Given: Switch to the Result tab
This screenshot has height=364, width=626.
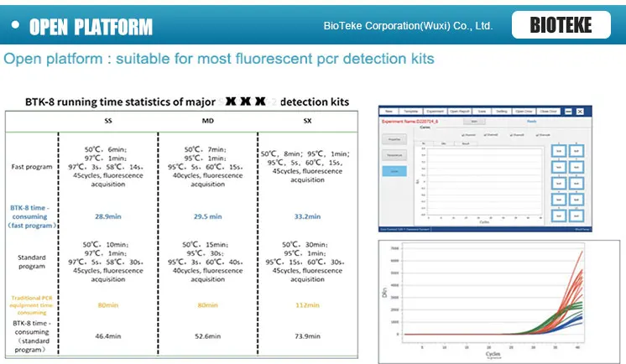Looking at the screenshot, I should [466, 143].
